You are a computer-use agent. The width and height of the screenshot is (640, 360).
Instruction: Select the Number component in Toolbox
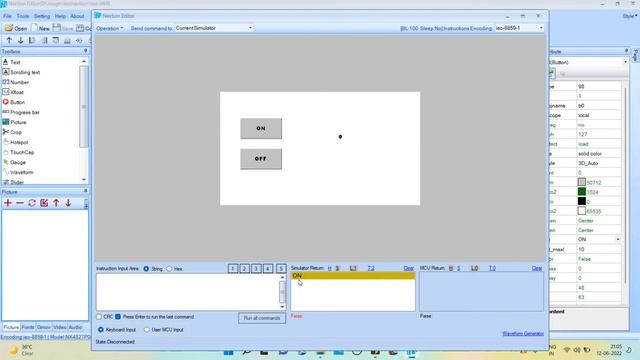(16, 82)
